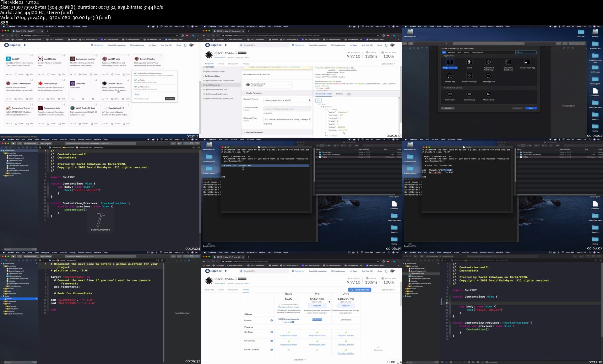603x364 pixels.
Task: Select the Metal Library template icon
Action: point(489,94)
